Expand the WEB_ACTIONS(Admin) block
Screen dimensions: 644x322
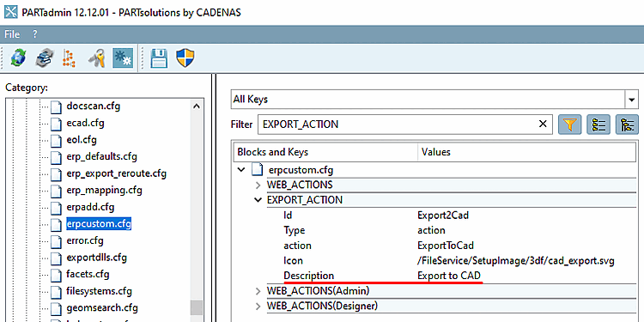(x=258, y=291)
